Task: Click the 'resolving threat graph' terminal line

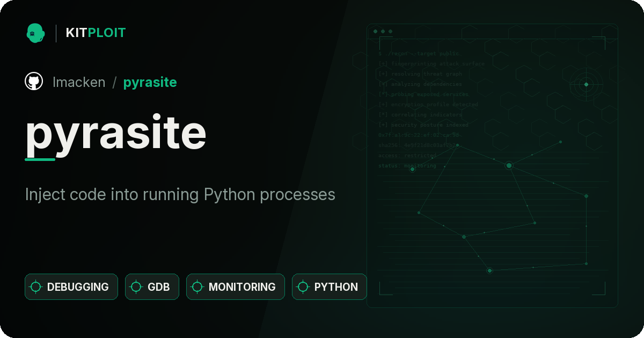Action: (x=420, y=74)
